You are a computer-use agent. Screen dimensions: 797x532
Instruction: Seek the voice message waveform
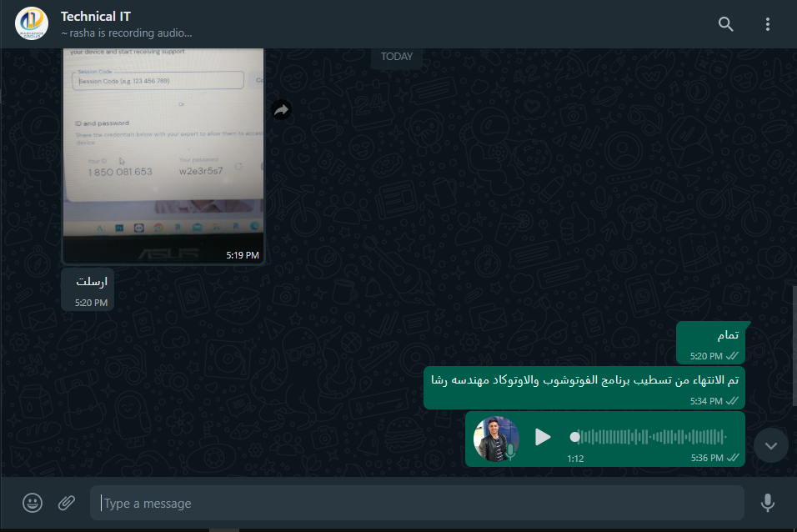[649, 437]
